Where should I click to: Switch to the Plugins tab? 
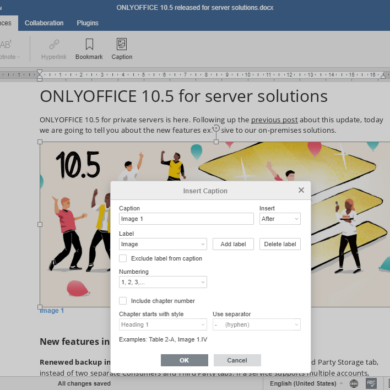click(87, 23)
